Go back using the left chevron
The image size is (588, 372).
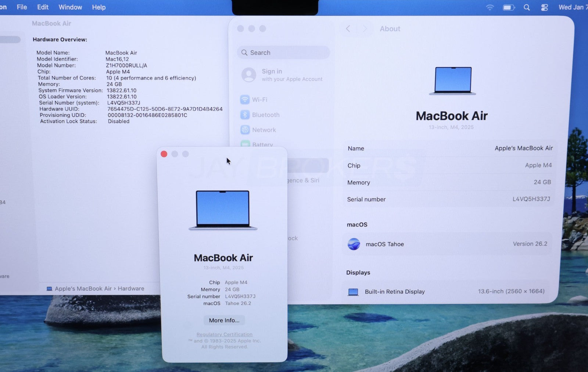click(x=348, y=29)
